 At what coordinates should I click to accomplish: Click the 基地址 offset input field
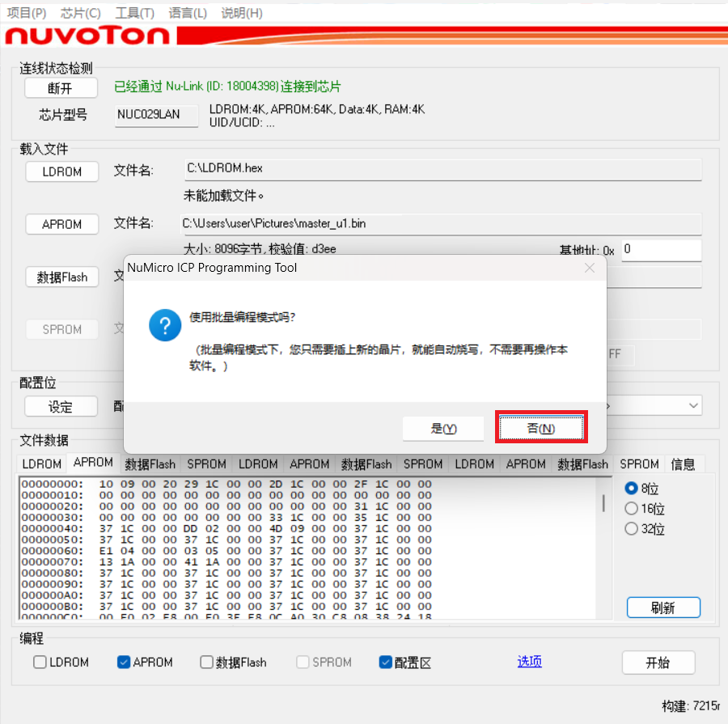660,250
